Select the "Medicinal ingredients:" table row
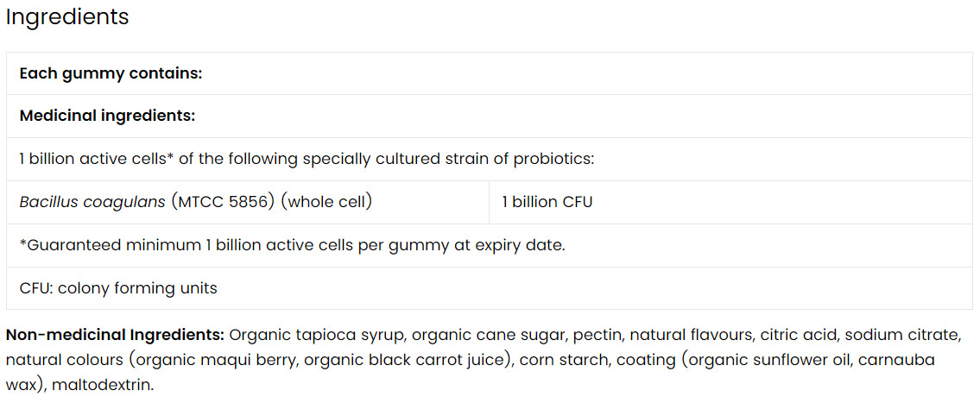This screenshot has height=397, width=980. point(107,116)
